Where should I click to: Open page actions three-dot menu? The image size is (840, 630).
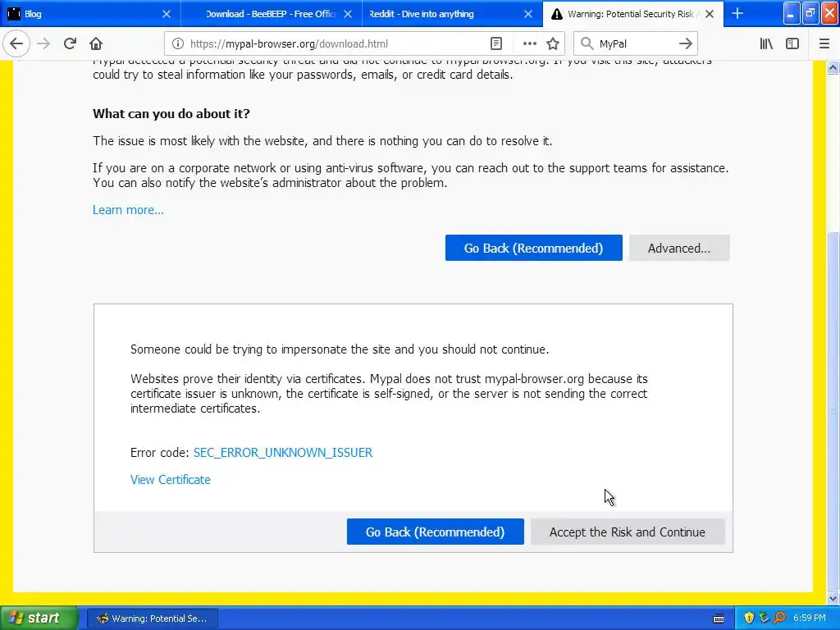click(x=529, y=44)
